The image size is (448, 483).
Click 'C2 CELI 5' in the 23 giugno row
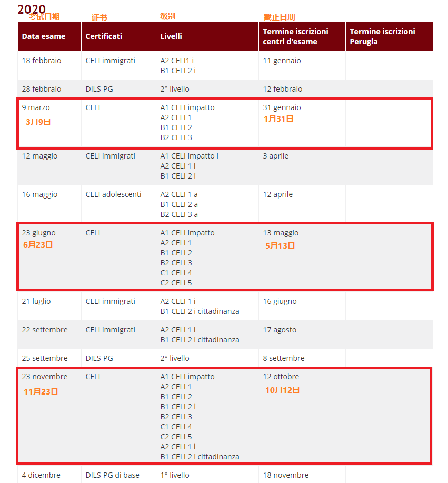(176, 283)
